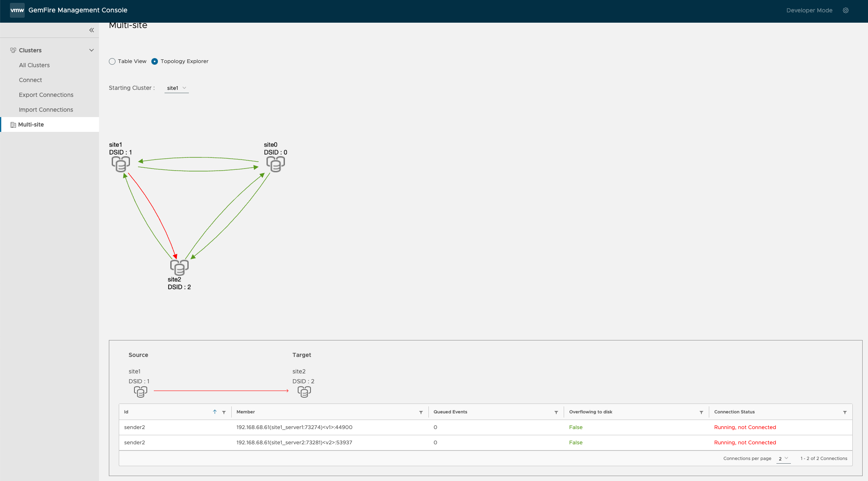Viewport: 868px width, 481px height.
Task: Click Developer Mode in header
Action: click(809, 10)
